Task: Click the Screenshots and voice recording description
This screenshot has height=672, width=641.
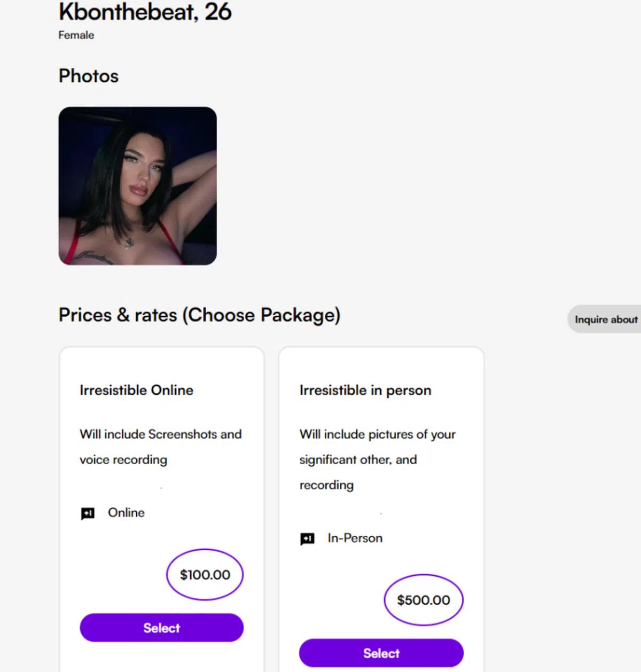Action: [x=160, y=447]
